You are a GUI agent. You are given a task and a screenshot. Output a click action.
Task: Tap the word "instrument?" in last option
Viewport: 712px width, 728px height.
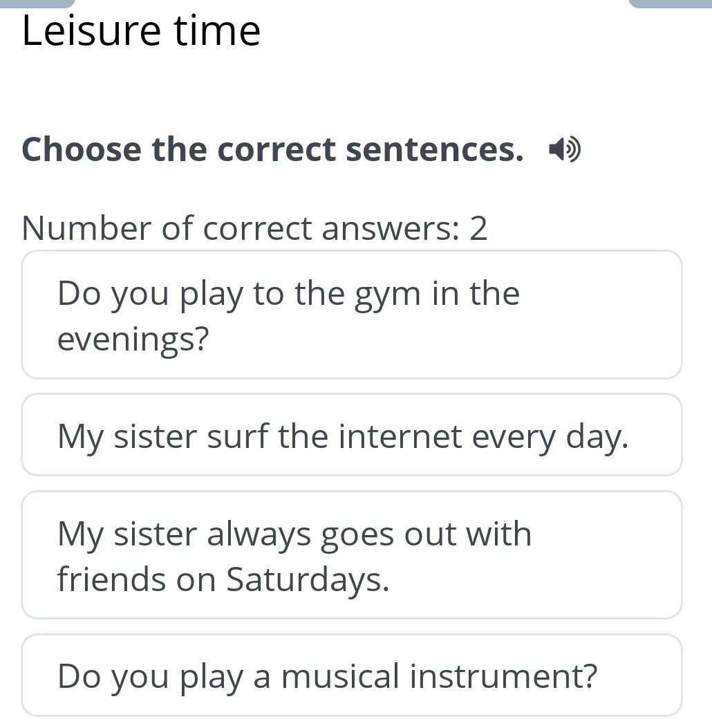[503, 676]
